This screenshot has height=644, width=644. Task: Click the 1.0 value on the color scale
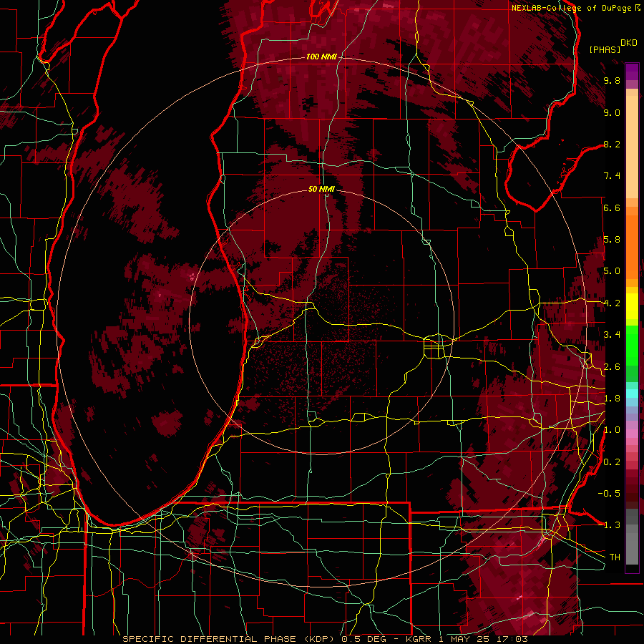612,430
